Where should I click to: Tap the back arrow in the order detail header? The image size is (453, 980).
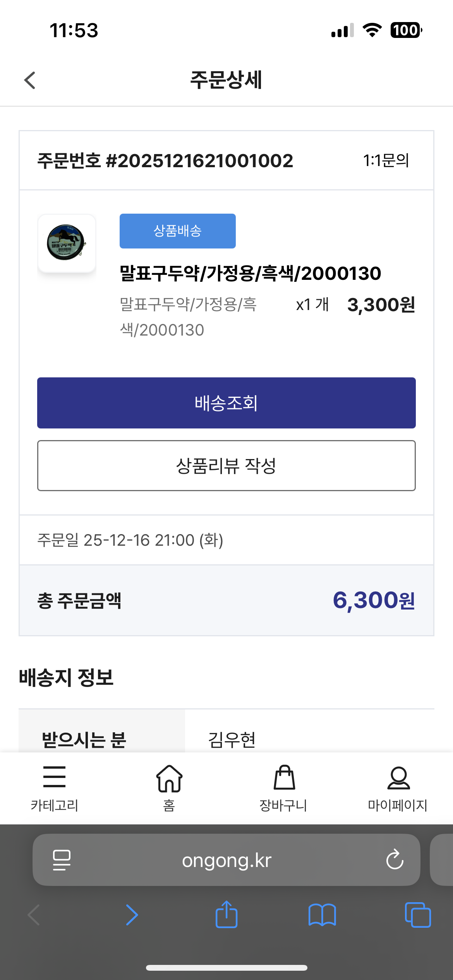point(30,80)
